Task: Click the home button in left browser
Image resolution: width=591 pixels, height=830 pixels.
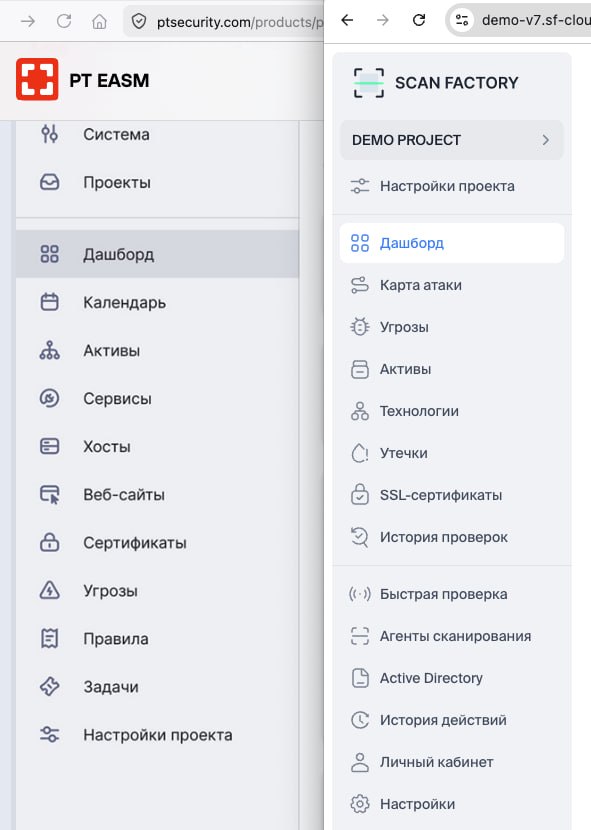Action: tap(99, 22)
